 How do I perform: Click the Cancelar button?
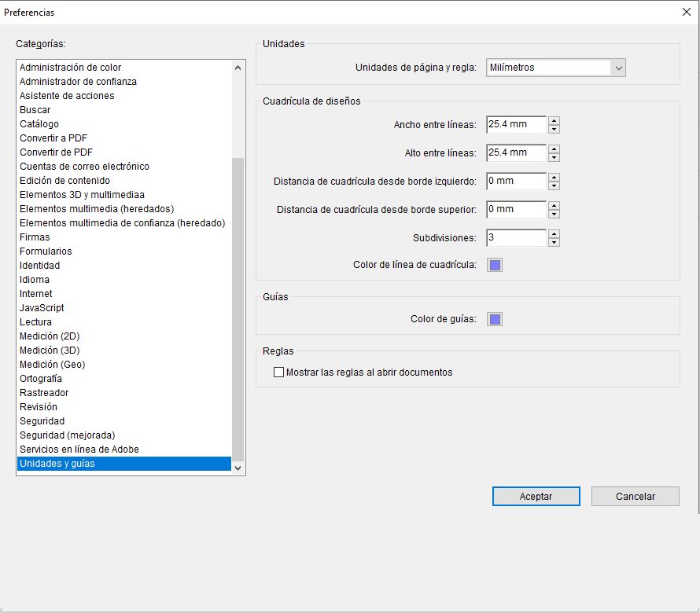click(x=635, y=496)
